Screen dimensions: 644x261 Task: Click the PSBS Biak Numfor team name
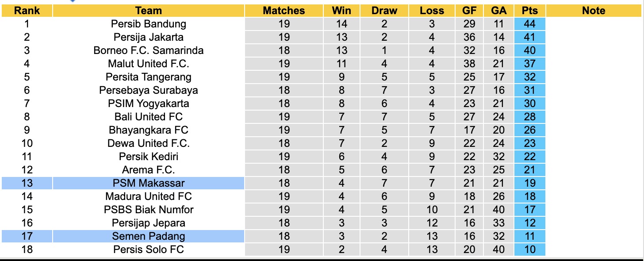pyautogui.click(x=149, y=210)
